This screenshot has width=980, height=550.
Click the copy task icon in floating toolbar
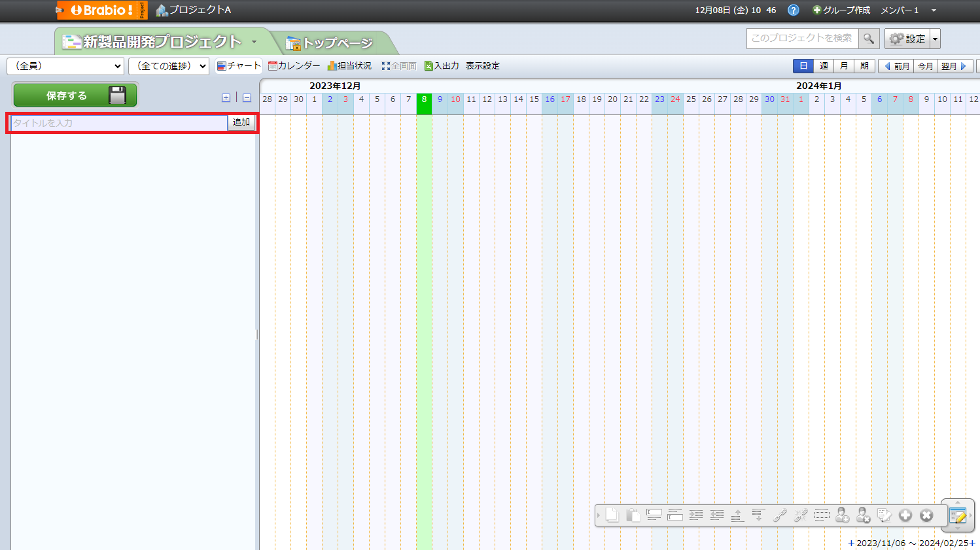(x=612, y=515)
